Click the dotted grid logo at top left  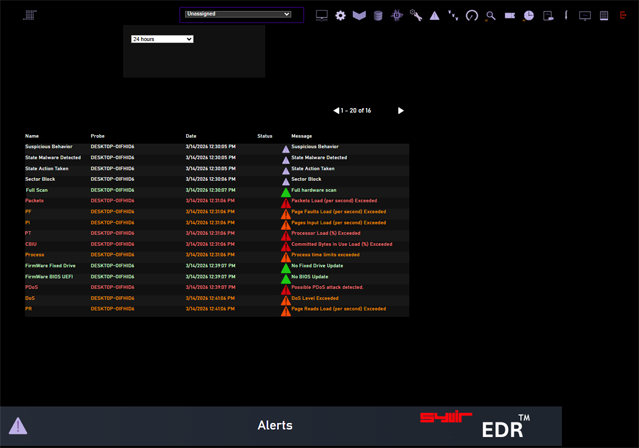(30, 15)
